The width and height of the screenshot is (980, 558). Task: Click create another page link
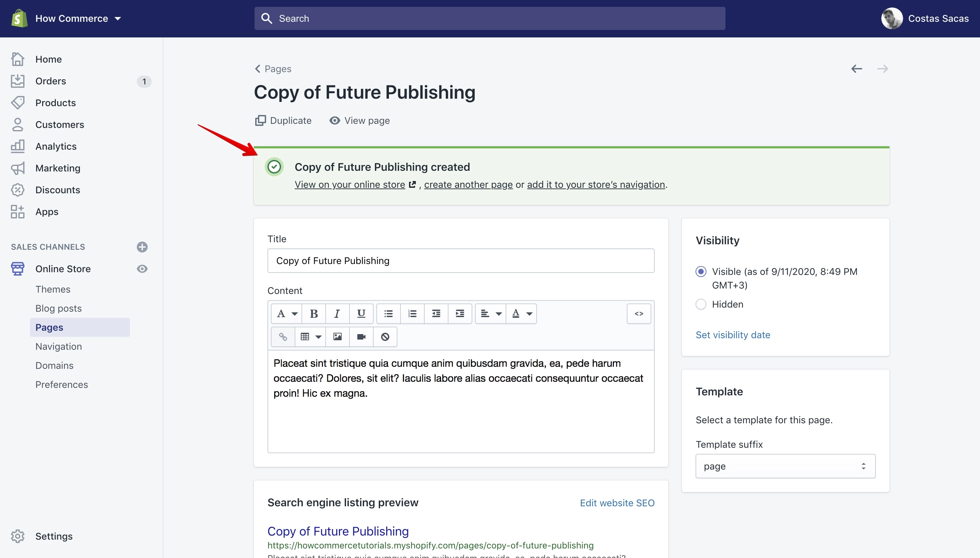pos(468,185)
